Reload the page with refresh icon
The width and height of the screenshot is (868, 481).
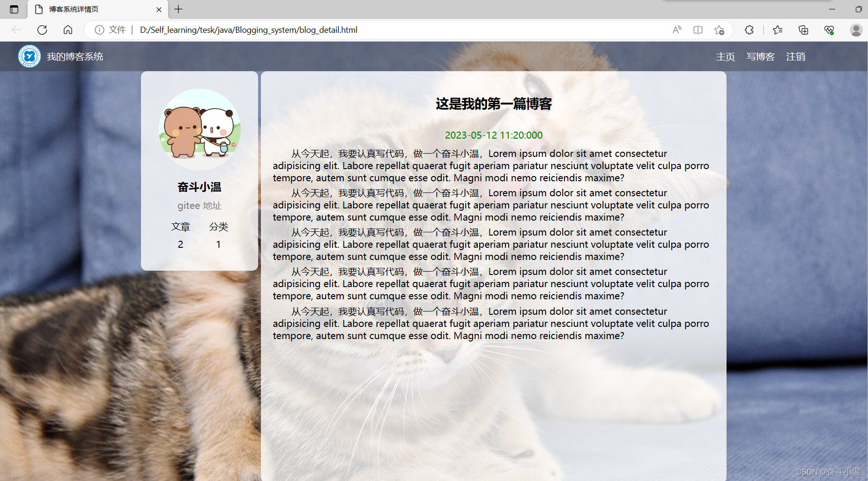[x=42, y=30]
